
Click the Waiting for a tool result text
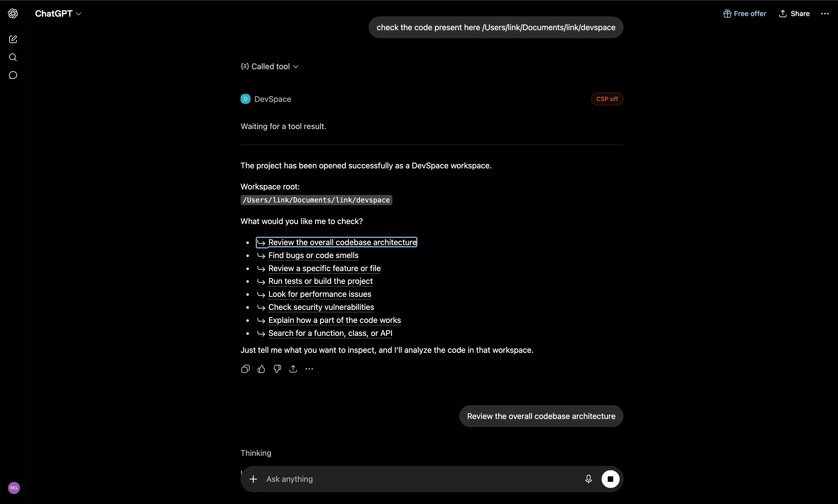click(x=283, y=126)
